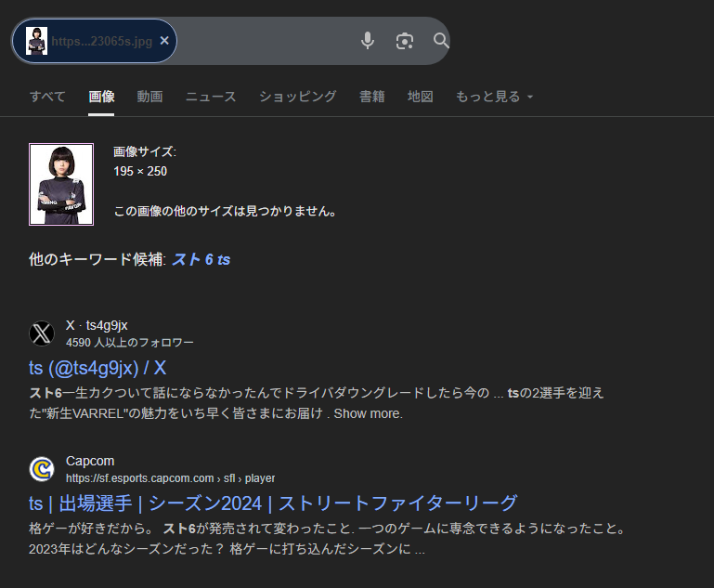Click the Show more. text in snippet
This screenshot has height=588, width=714.
click(369, 413)
